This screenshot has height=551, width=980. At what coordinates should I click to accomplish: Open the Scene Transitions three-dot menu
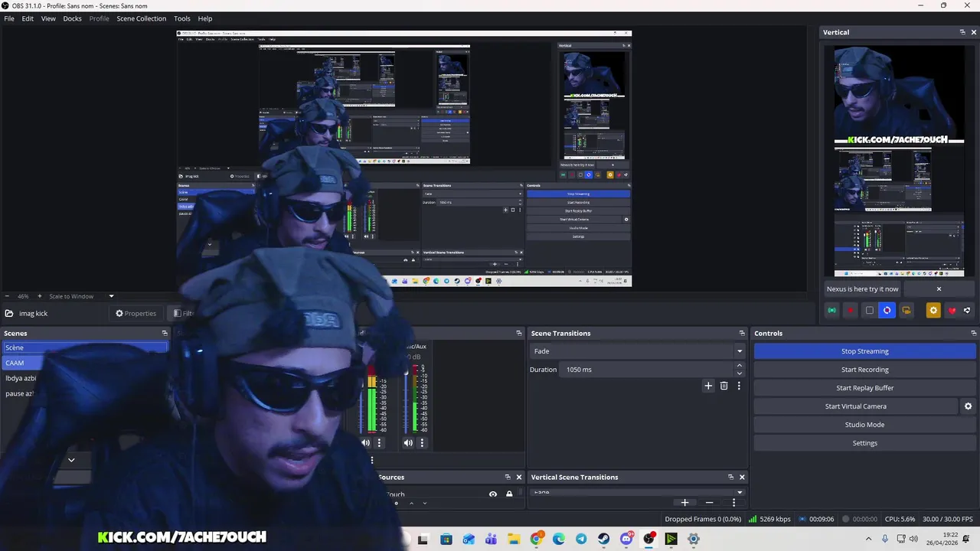click(x=739, y=386)
